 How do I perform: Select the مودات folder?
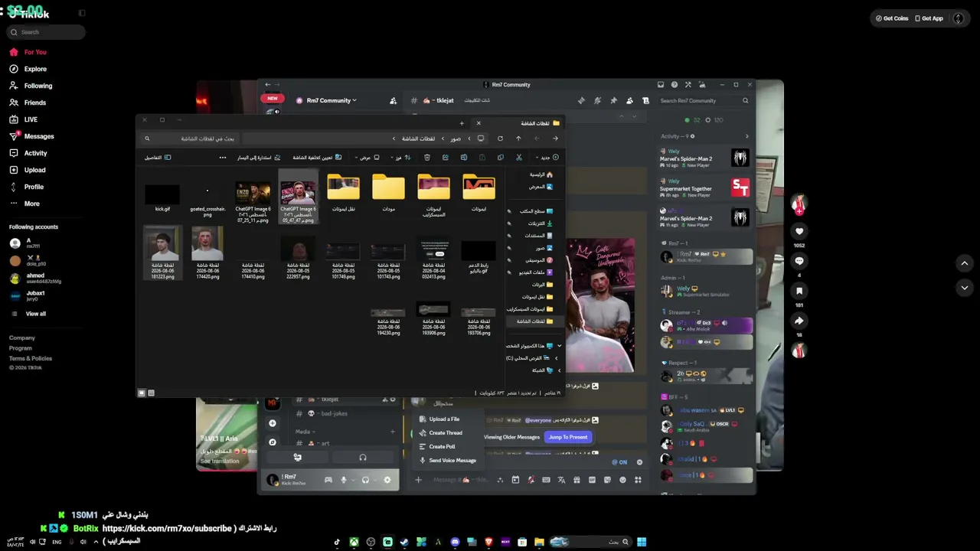[x=388, y=194]
